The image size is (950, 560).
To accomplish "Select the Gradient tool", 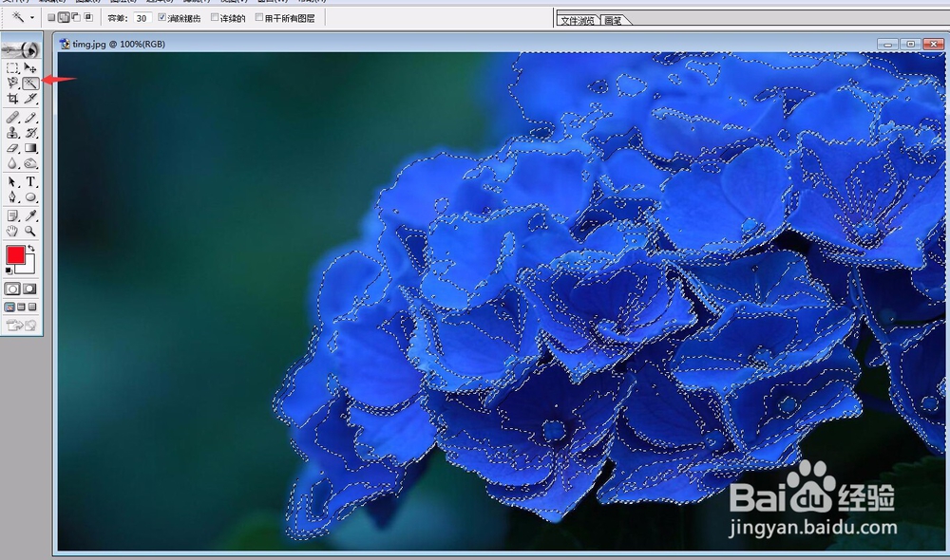I will click(30, 148).
